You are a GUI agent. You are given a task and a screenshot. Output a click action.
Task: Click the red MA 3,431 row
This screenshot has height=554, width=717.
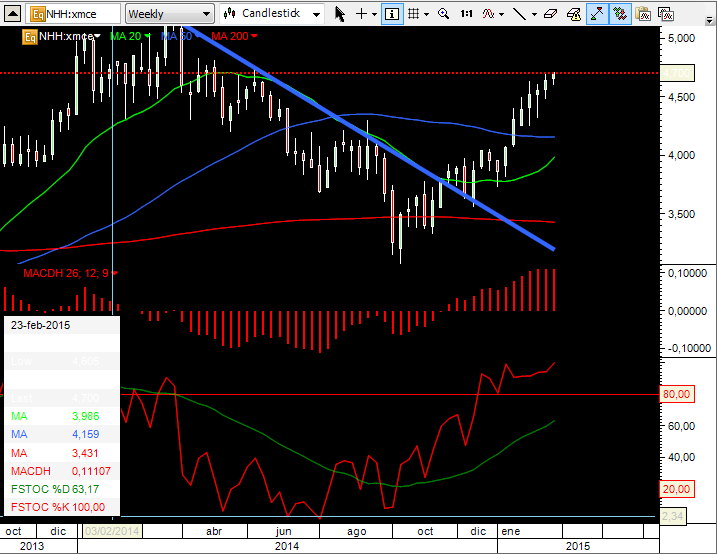(x=62, y=453)
